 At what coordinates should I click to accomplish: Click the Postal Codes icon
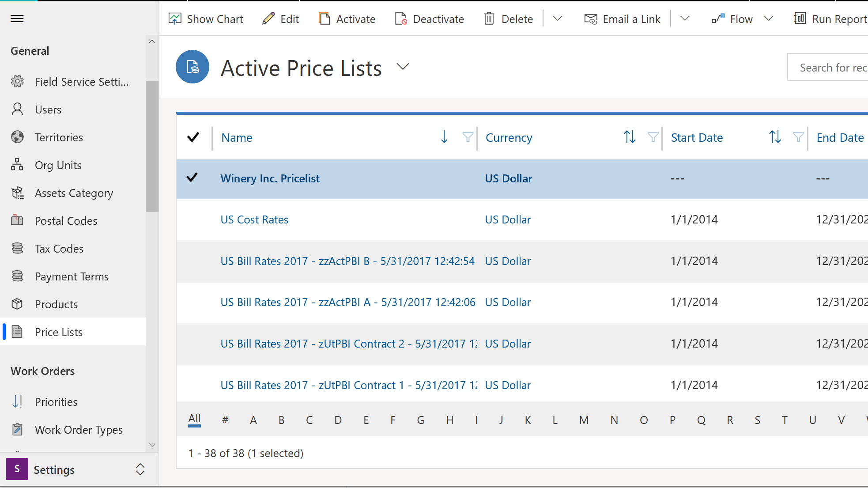17,220
